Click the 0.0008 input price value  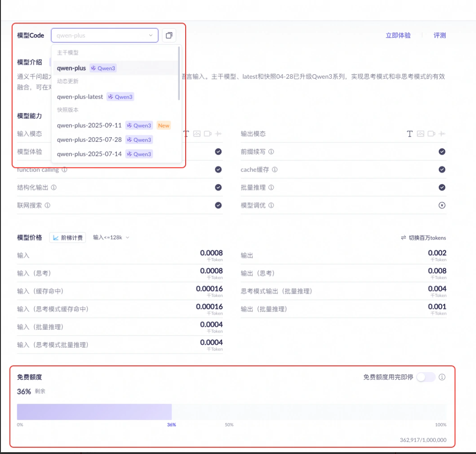pyautogui.click(x=212, y=253)
